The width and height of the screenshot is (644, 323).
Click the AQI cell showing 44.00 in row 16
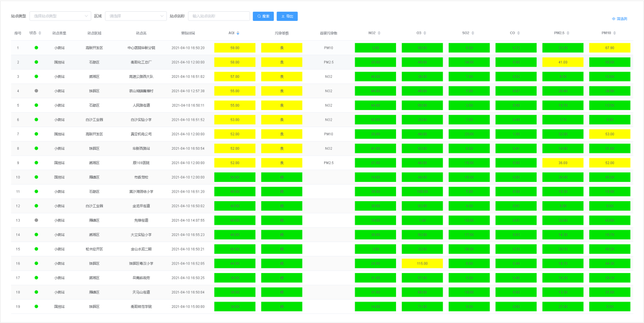235,263
